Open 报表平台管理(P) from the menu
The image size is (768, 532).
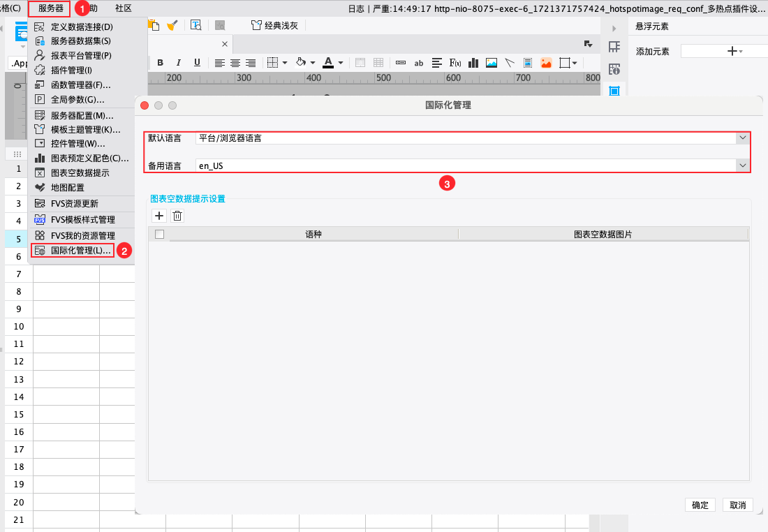pos(81,55)
